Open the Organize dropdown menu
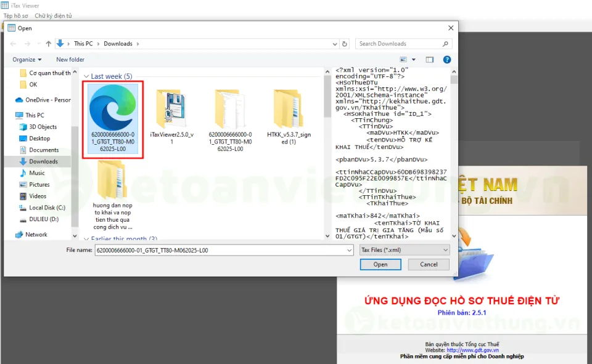This screenshot has width=592, height=364. [x=27, y=60]
